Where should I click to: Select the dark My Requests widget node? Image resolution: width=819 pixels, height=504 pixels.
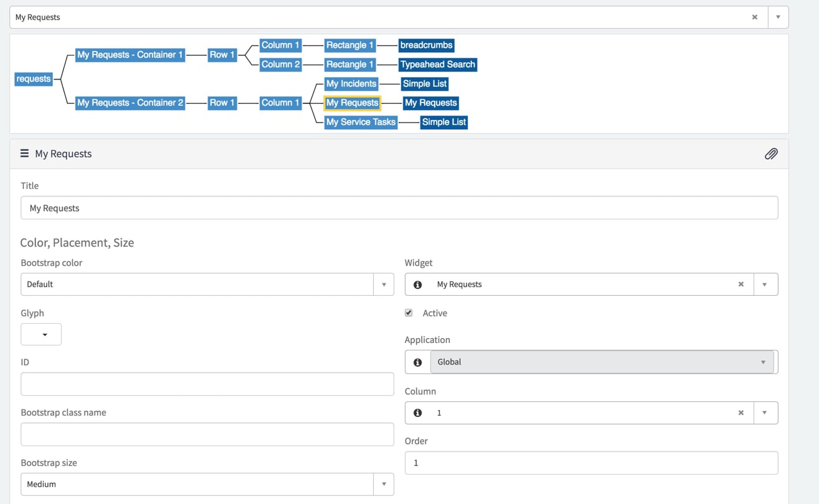431,103
